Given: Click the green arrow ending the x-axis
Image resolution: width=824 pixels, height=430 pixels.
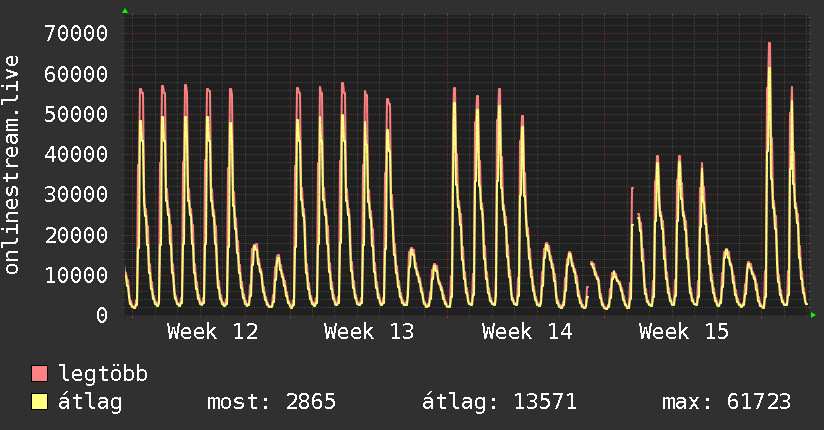Looking at the screenshot, I should pyautogui.click(x=813, y=315).
